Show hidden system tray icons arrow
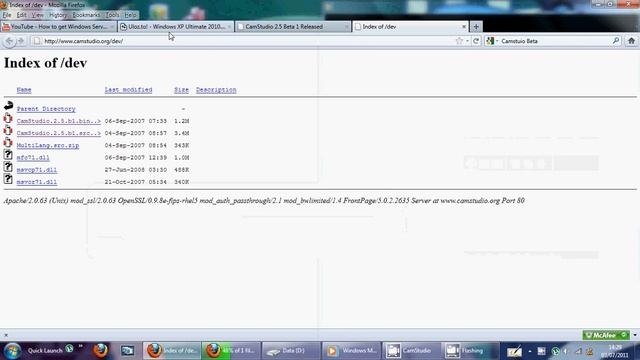Viewport: 640px width, 360px height. coord(529,351)
